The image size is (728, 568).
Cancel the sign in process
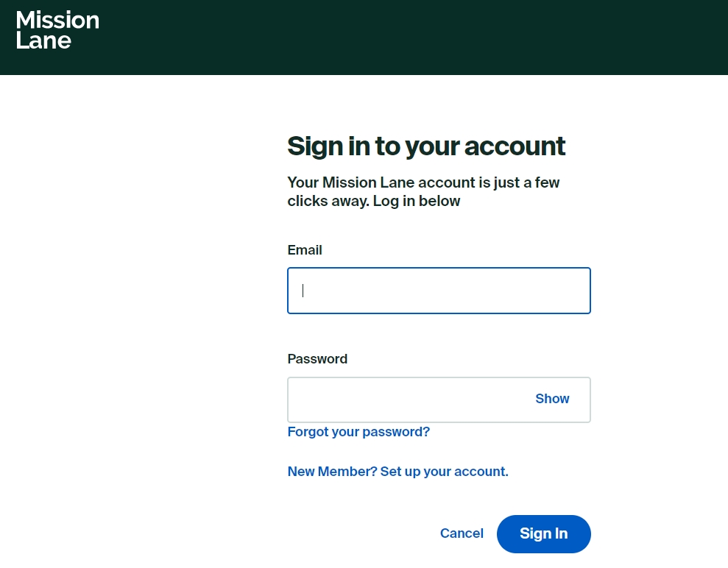pos(462,533)
